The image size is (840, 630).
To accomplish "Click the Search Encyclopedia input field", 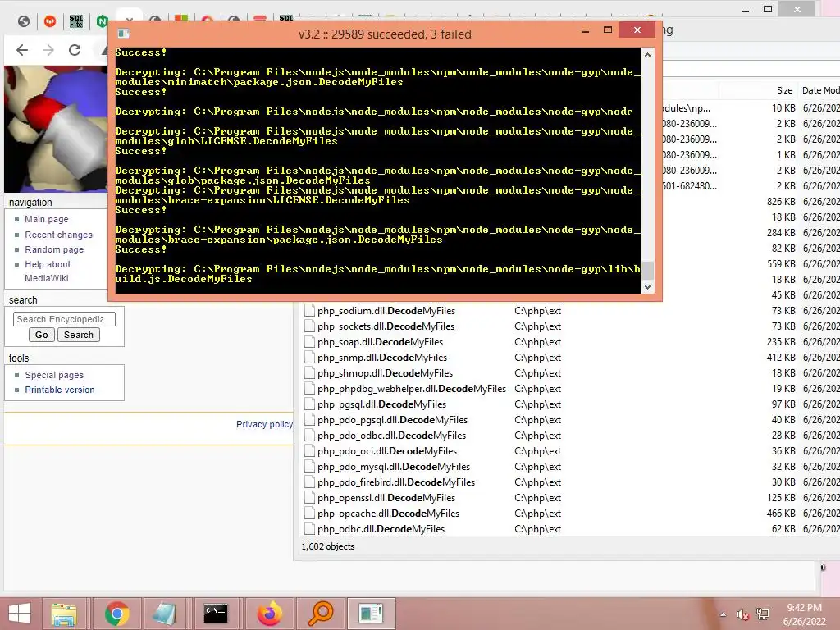I will (64, 319).
